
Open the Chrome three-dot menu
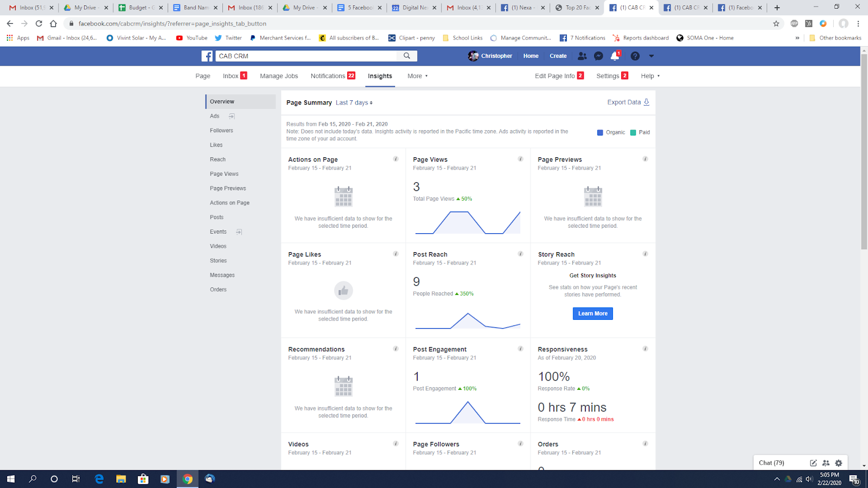(858, 23)
